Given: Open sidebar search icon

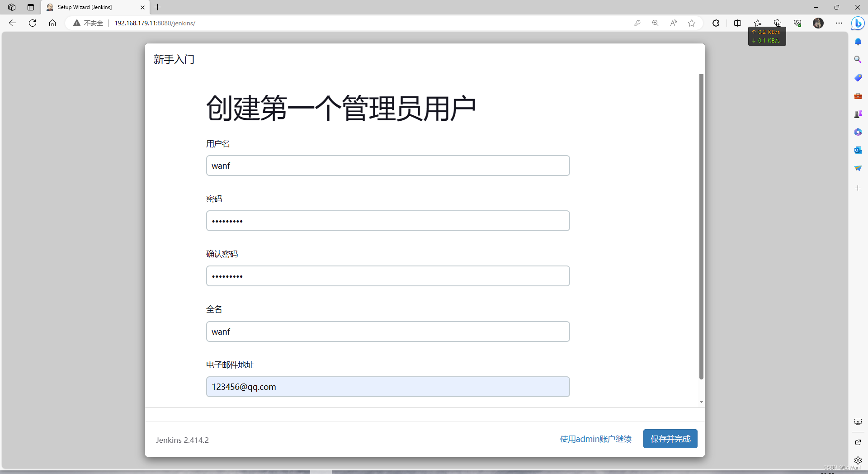Looking at the screenshot, I should [858, 60].
